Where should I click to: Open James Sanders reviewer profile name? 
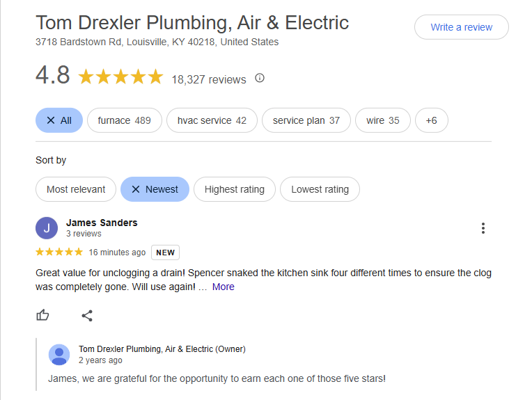(102, 223)
